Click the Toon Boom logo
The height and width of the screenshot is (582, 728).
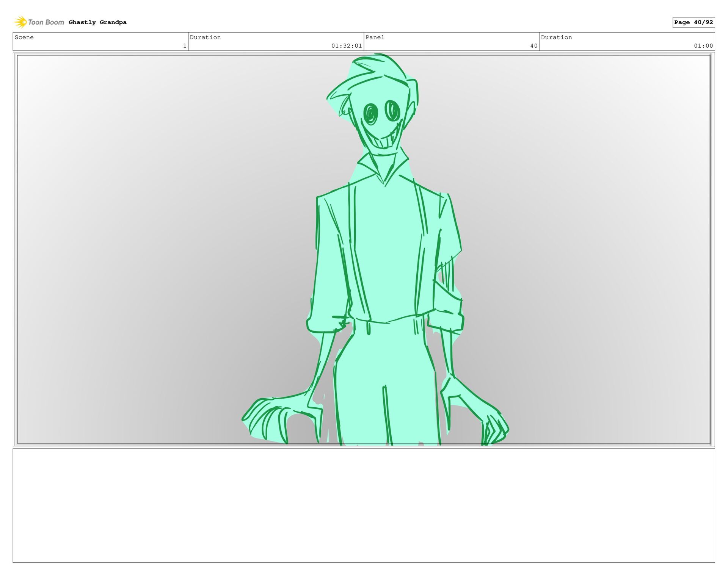click(x=39, y=22)
